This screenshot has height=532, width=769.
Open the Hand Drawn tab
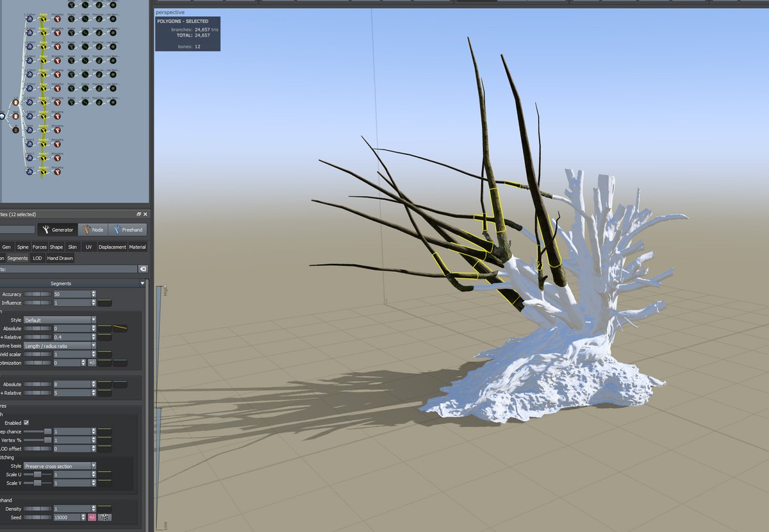60,258
